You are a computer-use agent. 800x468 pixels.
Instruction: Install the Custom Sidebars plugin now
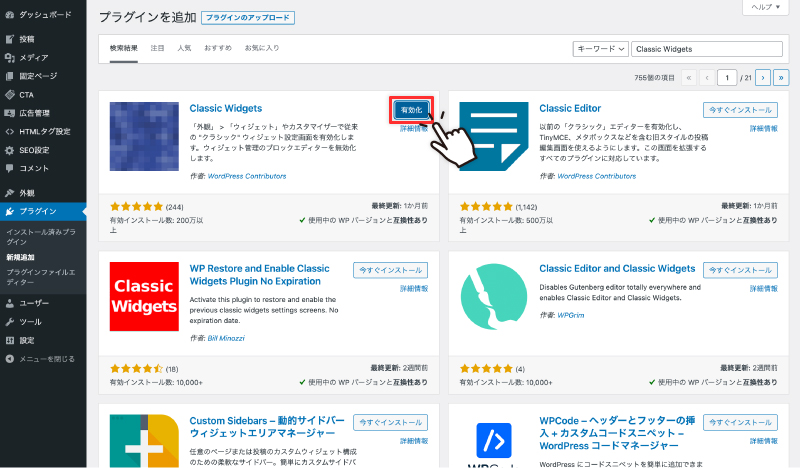point(391,423)
